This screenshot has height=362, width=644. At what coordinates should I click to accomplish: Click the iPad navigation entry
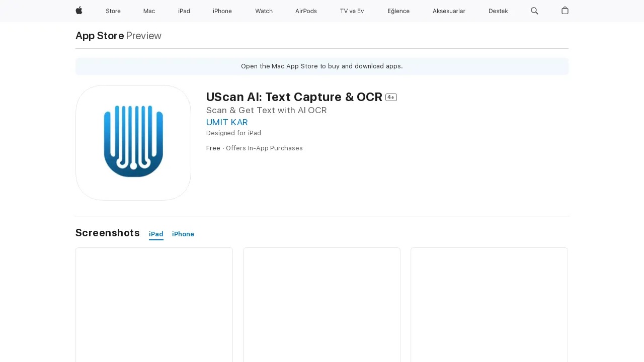coord(184,11)
